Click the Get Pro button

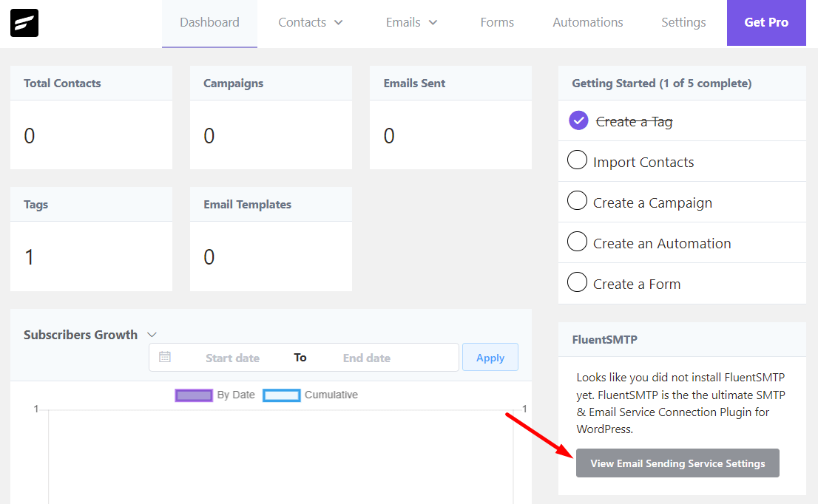coord(766,22)
